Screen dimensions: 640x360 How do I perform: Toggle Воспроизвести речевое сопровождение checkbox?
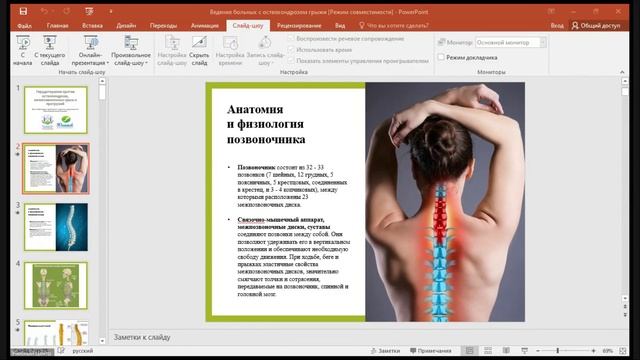point(291,39)
